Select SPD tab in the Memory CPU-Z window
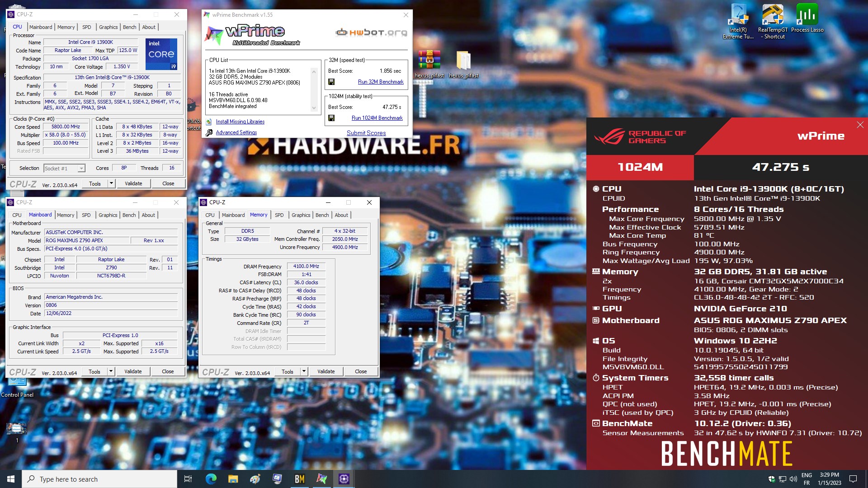 (279, 215)
